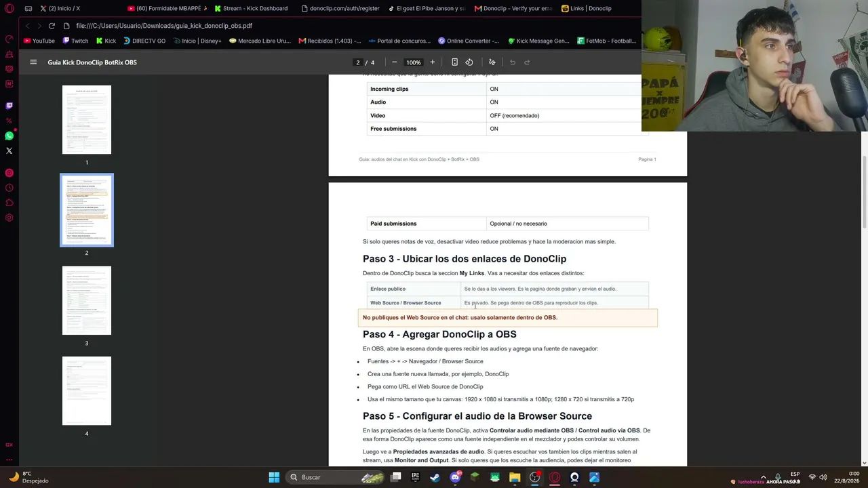The image size is (868, 488).
Task: Open the Twitch bookmark
Action: click(76, 41)
